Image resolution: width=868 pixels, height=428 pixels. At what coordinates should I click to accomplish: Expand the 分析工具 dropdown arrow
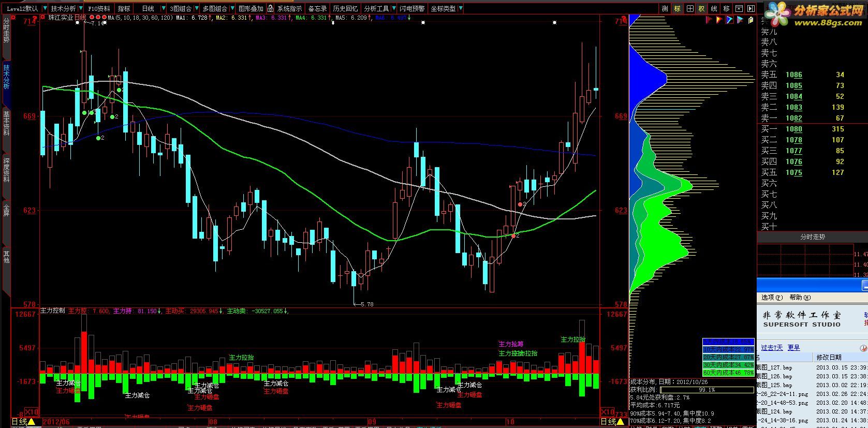point(393,9)
